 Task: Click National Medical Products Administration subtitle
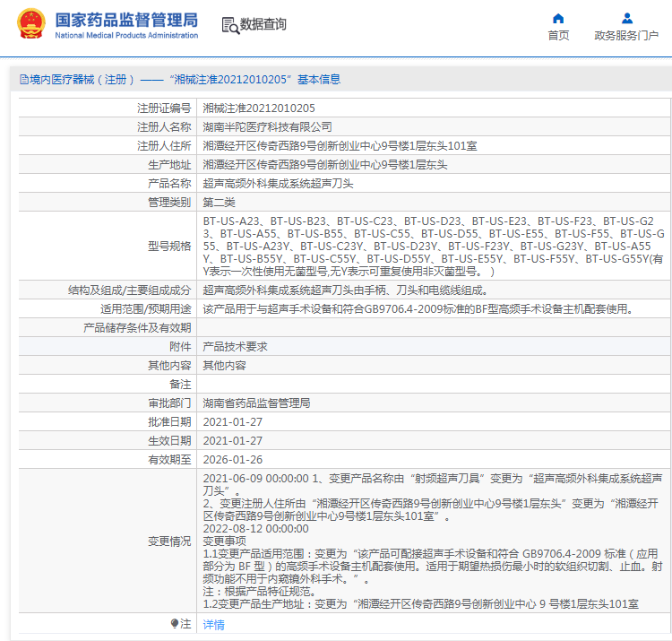coord(126,35)
